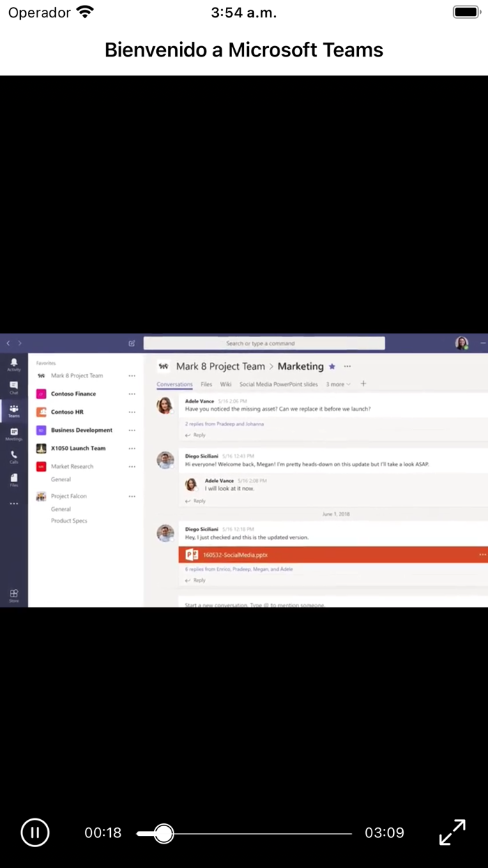Click the elapsed time 00:18
Image resolution: width=488 pixels, height=868 pixels.
pos(103,832)
